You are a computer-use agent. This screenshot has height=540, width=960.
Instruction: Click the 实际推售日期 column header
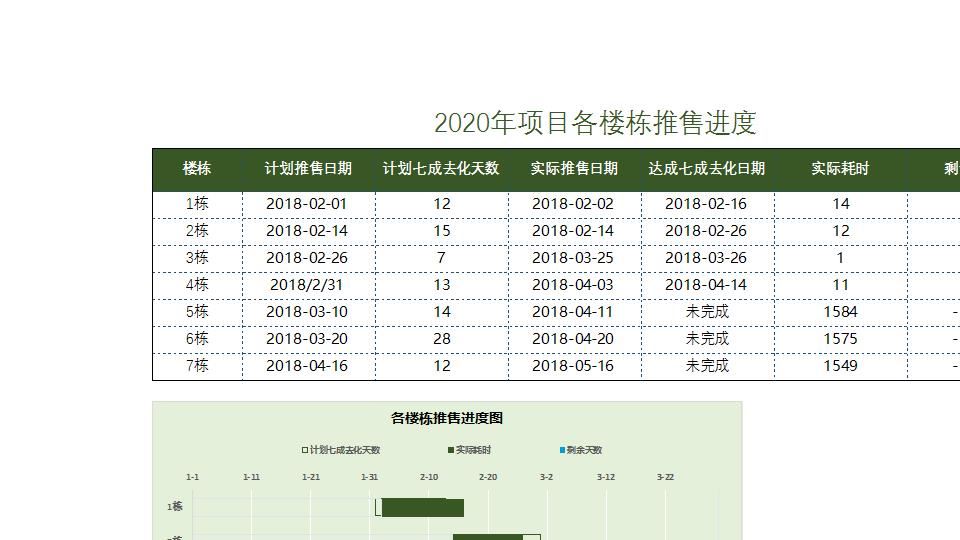[x=574, y=169]
